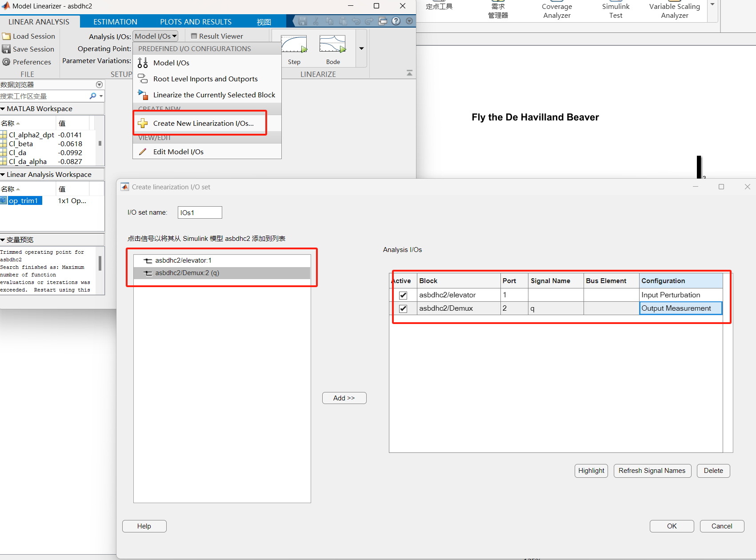Click the Edit Model I/Os pencil icon

pyautogui.click(x=143, y=152)
